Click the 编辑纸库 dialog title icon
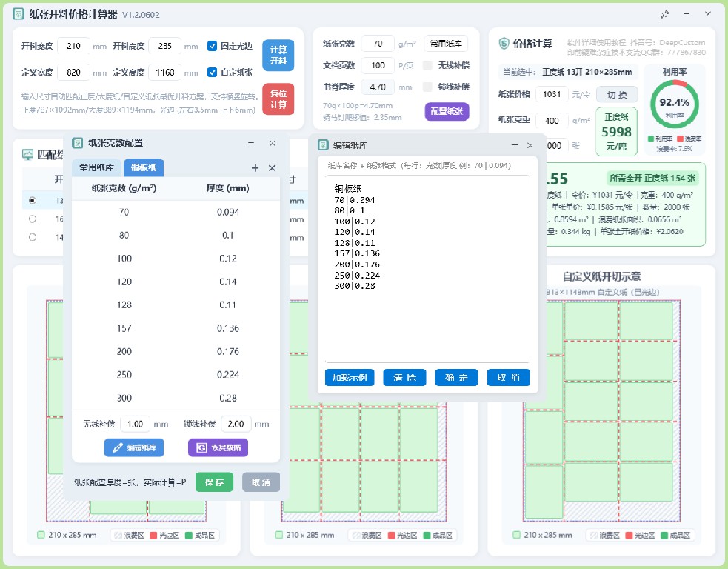Viewport: 728px width, 569px height. [323, 145]
